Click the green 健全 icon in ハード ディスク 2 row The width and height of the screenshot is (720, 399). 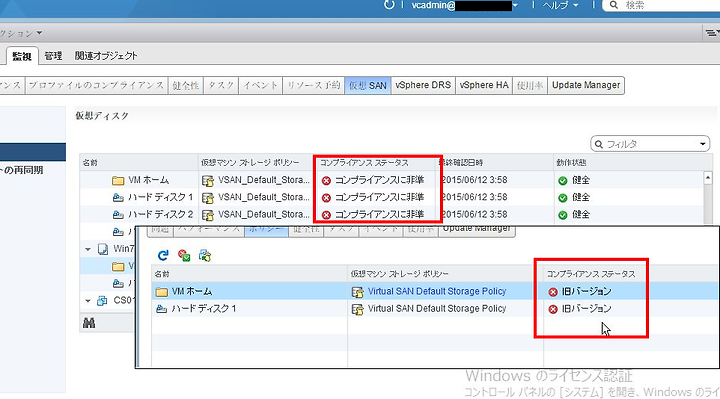pyautogui.click(x=562, y=215)
